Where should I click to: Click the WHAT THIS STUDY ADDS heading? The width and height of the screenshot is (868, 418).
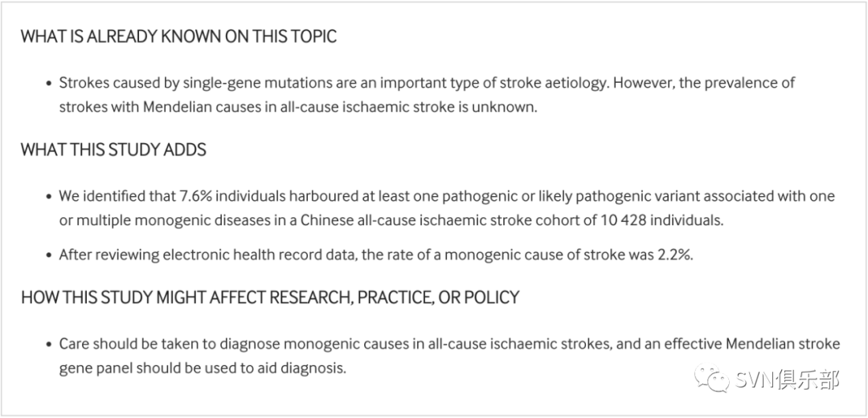113,150
